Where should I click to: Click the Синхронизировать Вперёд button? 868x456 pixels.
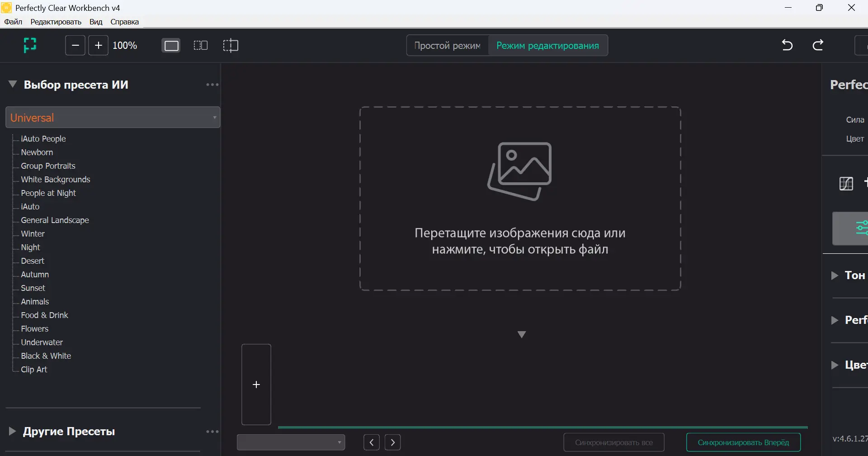point(744,442)
